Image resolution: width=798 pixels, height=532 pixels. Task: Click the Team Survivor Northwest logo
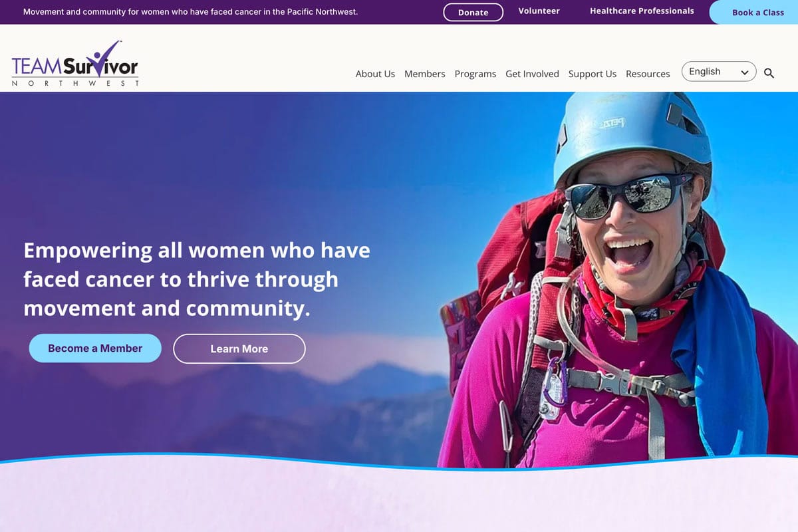click(75, 64)
